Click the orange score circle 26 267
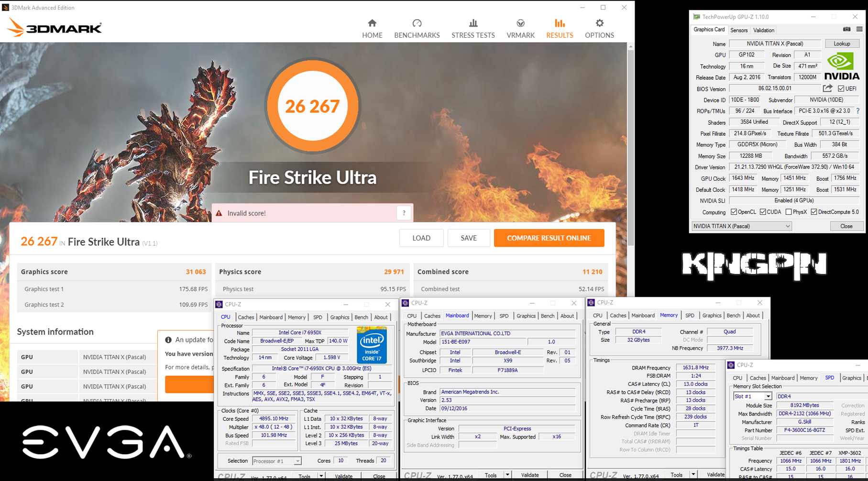 pyautogui.click(x=313, y=106)
